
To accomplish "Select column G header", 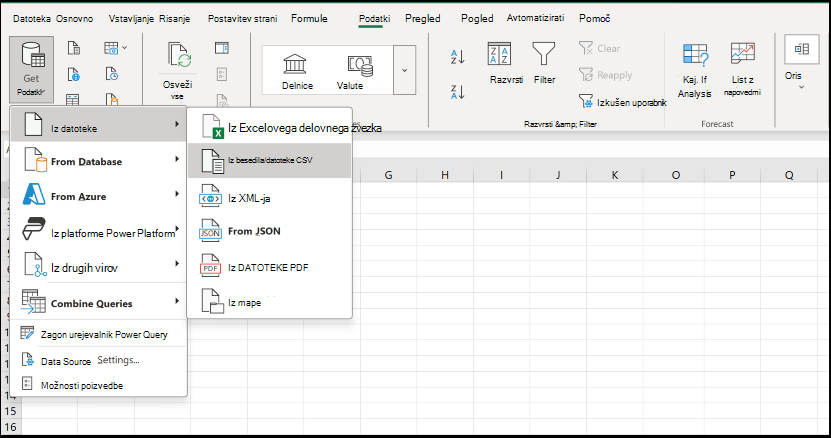I will [388, 175].
